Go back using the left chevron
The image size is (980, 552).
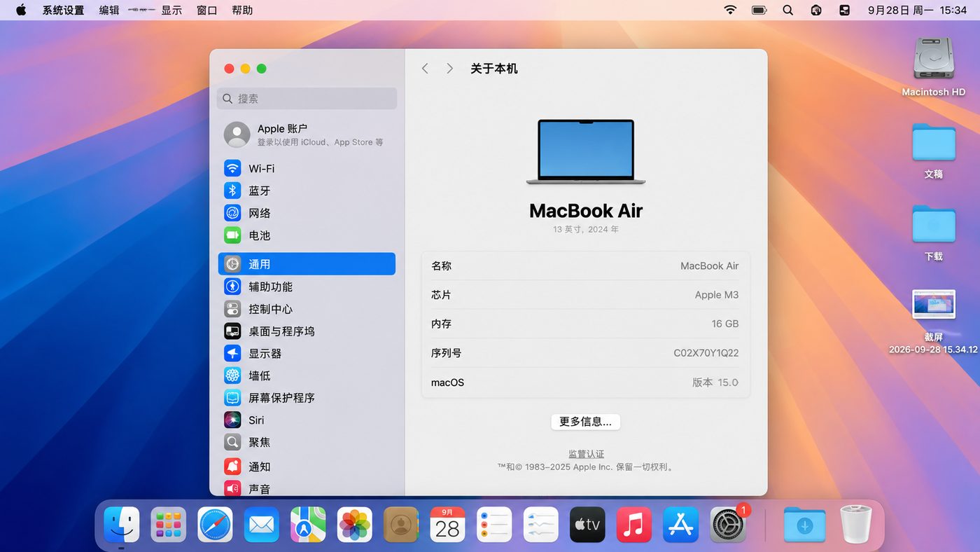tap(425, 69)
